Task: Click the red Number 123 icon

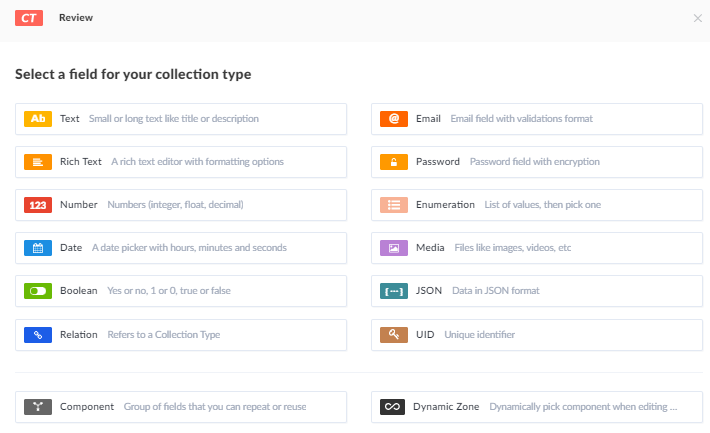Action: pos(38,205)
